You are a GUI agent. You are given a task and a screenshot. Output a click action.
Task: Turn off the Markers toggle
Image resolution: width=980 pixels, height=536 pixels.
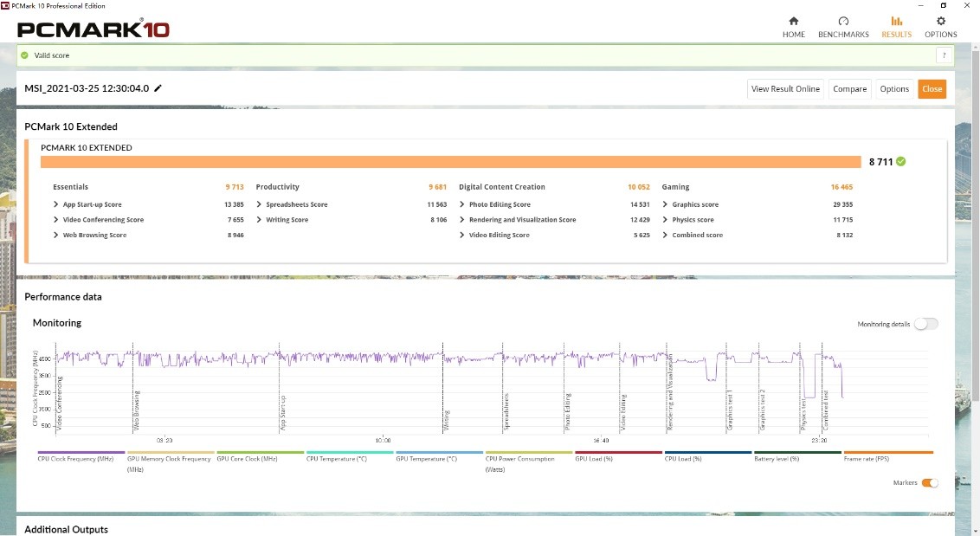[x=929, y=483]
